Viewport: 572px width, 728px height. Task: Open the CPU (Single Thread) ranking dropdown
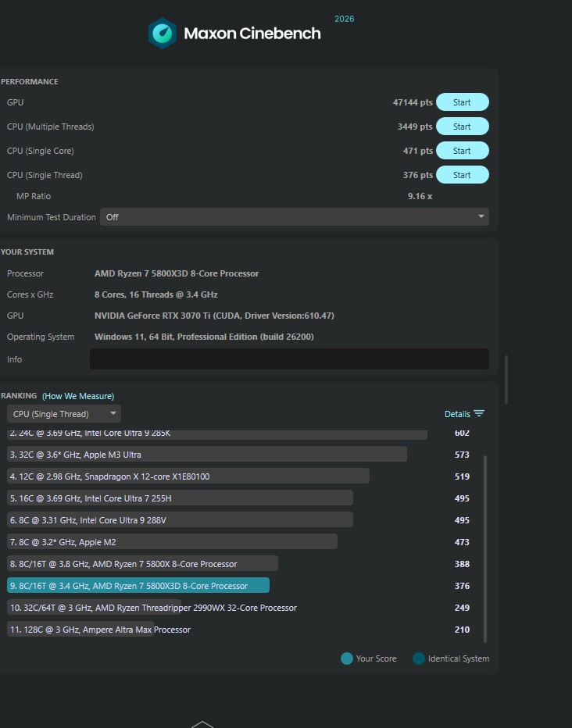64,414
